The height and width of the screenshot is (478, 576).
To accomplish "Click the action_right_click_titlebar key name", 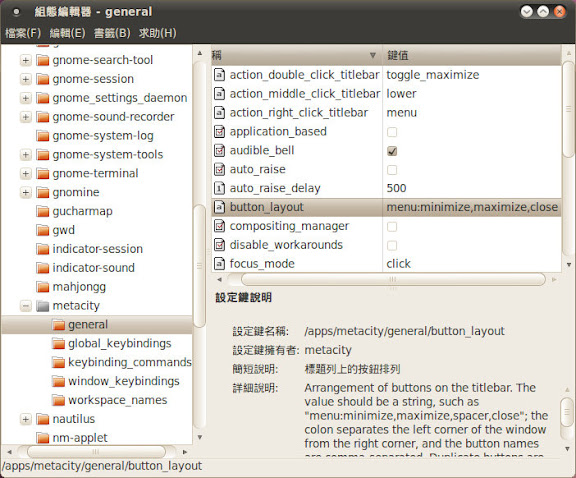I will (x=299, y=113).
